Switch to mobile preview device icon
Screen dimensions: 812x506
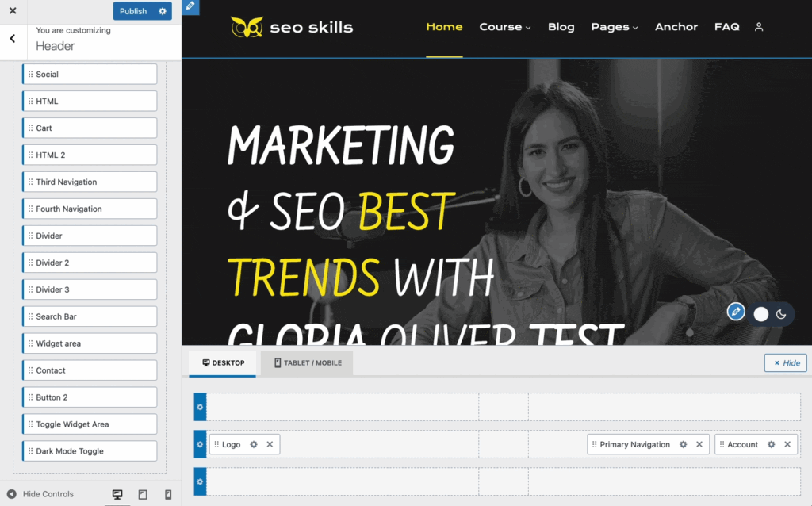[168, 494]
